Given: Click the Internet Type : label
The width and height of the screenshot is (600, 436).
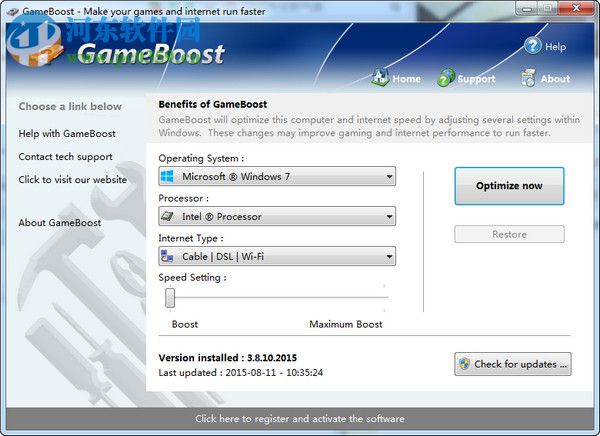Looking at the screenshot, I should pyautogui.click(x=191, y=238).
